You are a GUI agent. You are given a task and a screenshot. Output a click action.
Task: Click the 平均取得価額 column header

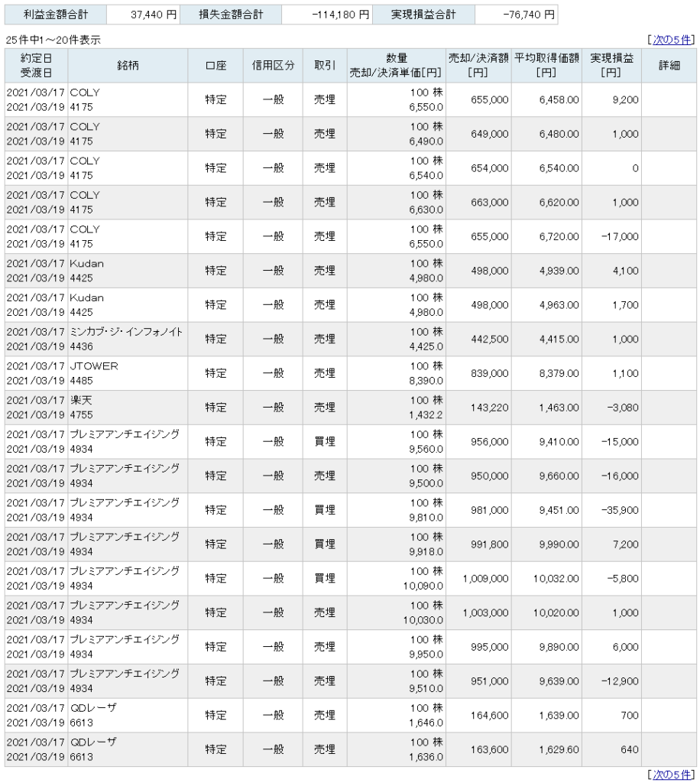546,66
